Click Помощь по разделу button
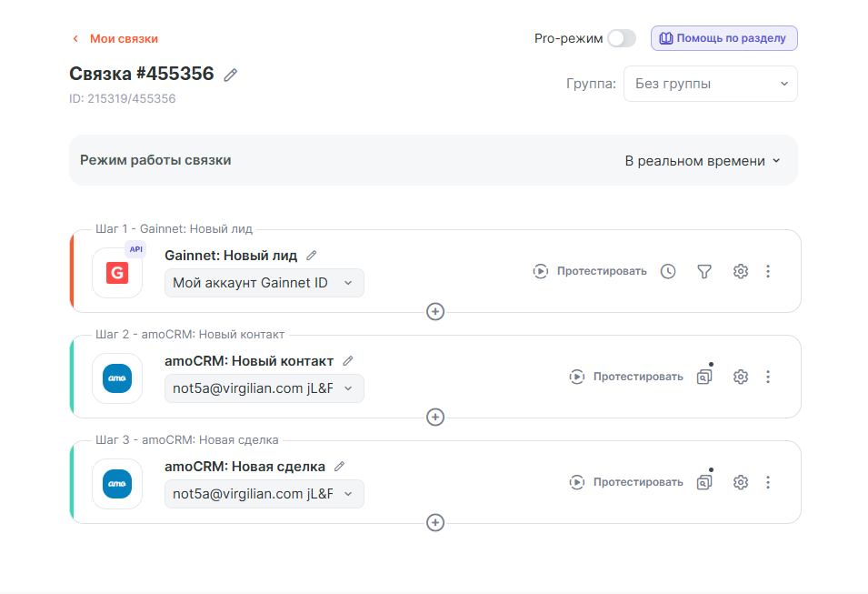868x594 pixels. tap(724, 38)
